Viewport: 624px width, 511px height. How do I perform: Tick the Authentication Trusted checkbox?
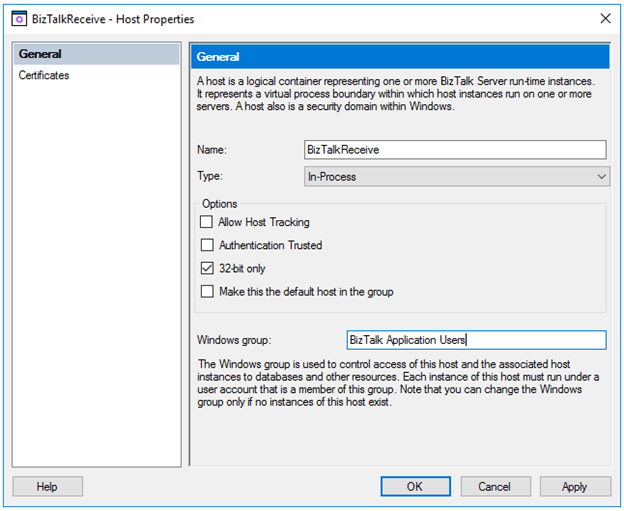click(207, 245)
